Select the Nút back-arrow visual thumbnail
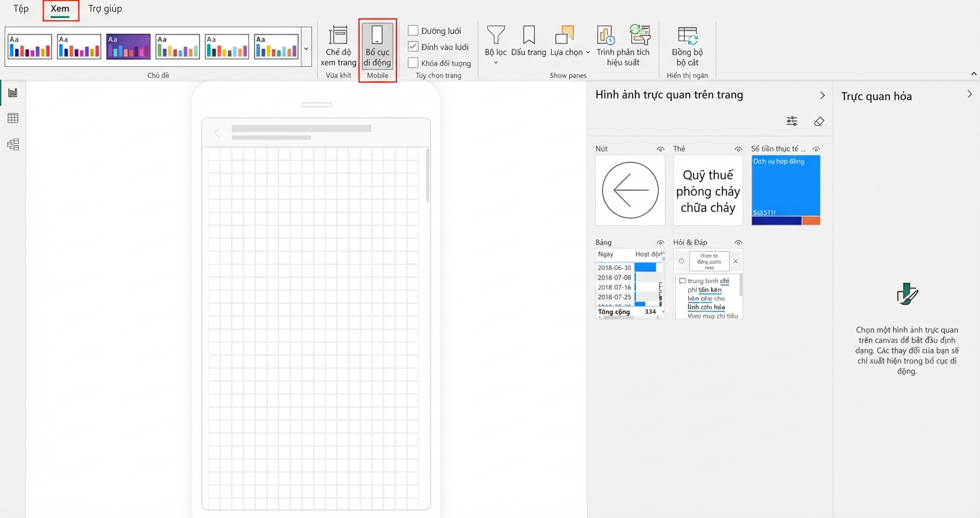Image resolution: width=980 pixels, height=518 pixels. [x=630, y=190]
